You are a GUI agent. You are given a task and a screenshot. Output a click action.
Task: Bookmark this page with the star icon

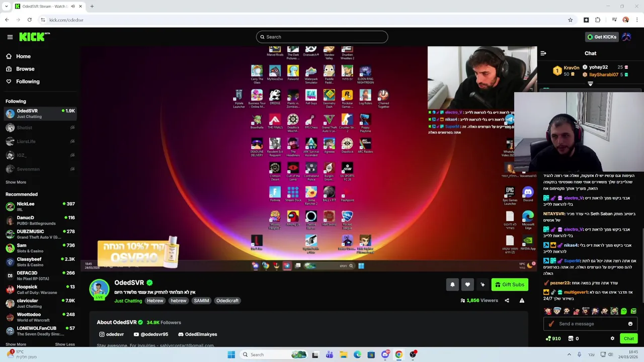570,20
